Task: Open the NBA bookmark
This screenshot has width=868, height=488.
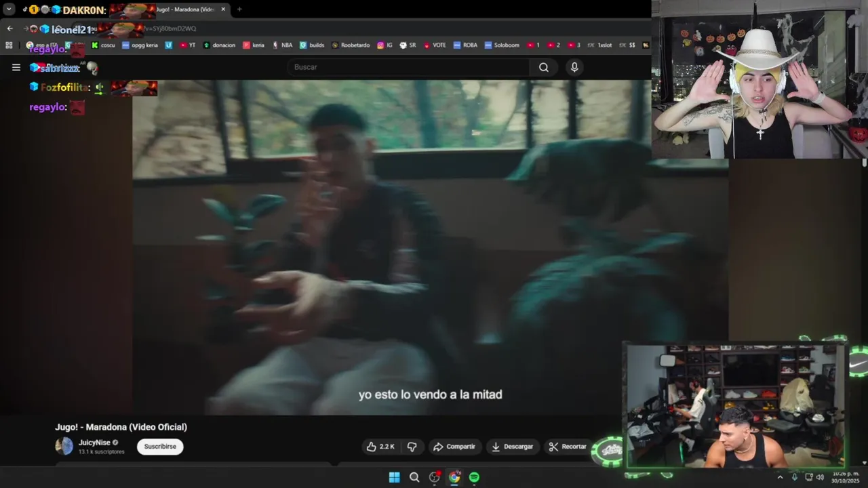Action: tap(282, 45)
